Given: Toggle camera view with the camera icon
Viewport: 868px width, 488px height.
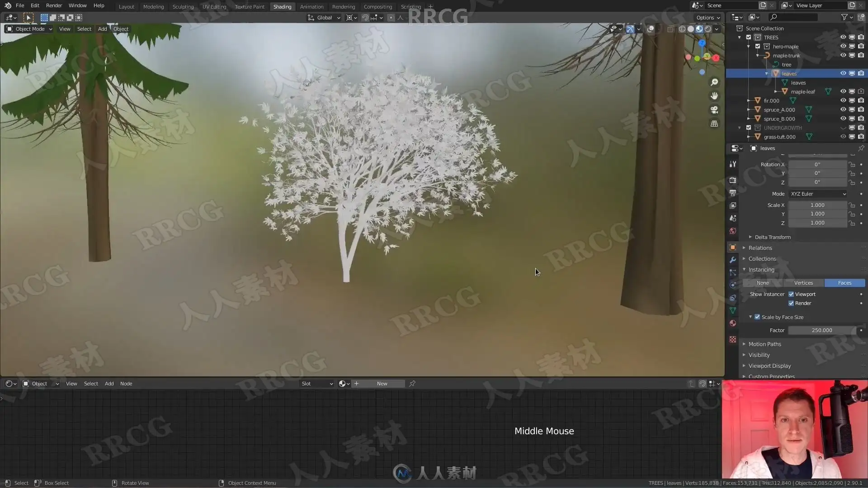Looking at the screenshot, I should [714, 110].
